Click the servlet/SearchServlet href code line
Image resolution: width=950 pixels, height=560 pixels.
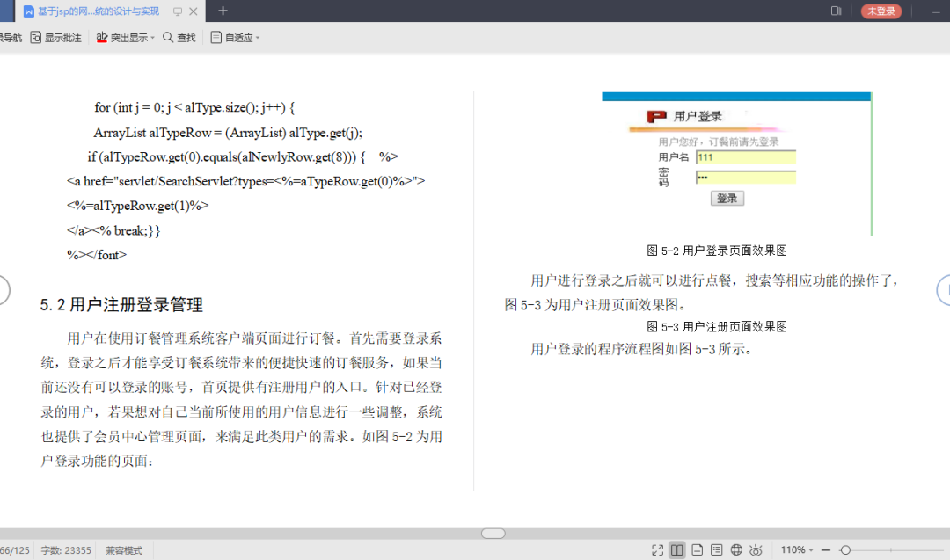(246, 181)
